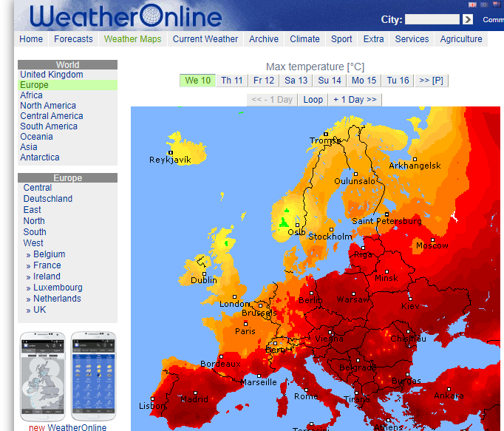Open South America link
Image resolution: width=504 pixels, height=431 pixels.
point(49,126)
